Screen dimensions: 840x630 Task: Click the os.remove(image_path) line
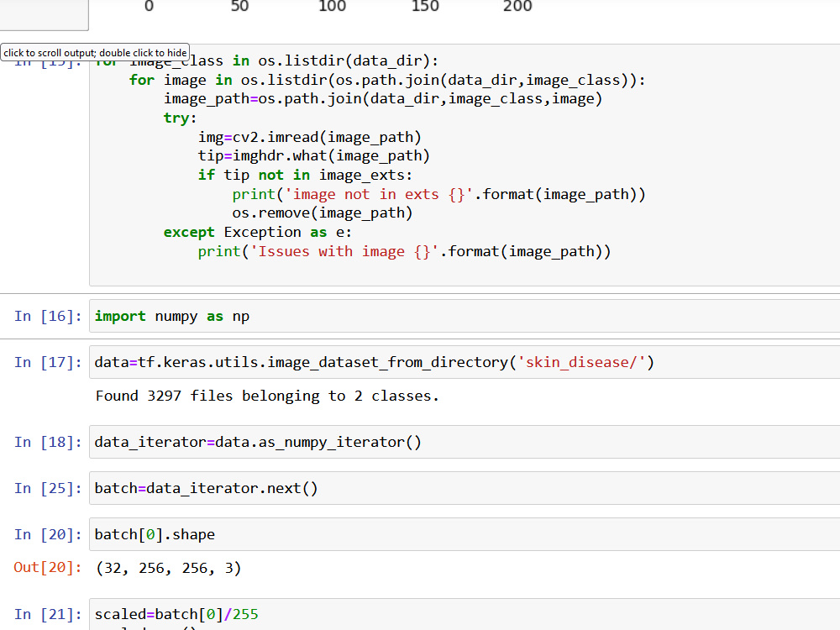point(323,213)
